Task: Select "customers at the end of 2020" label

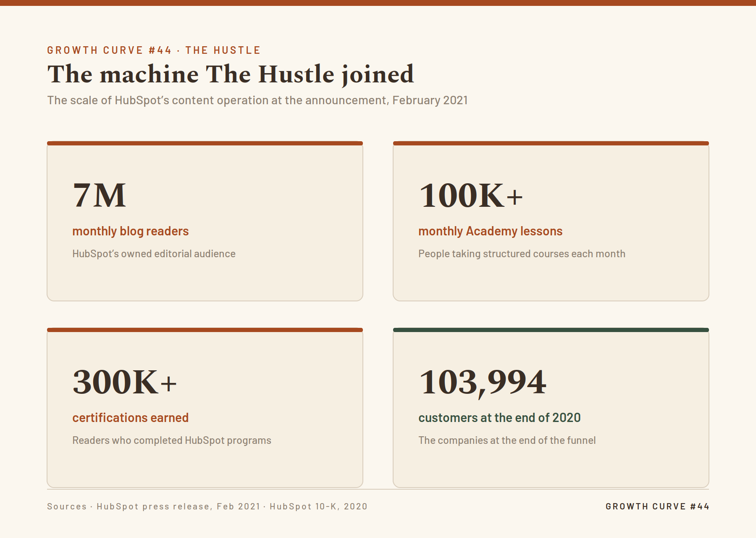Action: [x=499, y=418]
